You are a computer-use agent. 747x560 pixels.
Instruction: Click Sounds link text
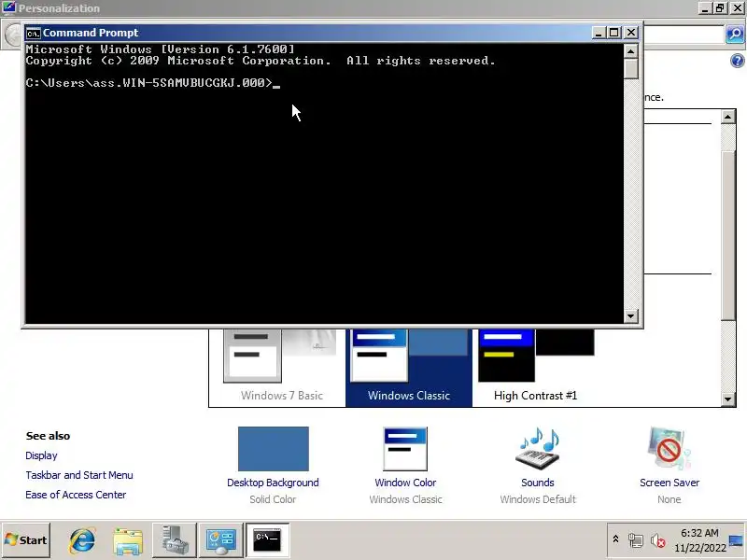tap(538, 483)
